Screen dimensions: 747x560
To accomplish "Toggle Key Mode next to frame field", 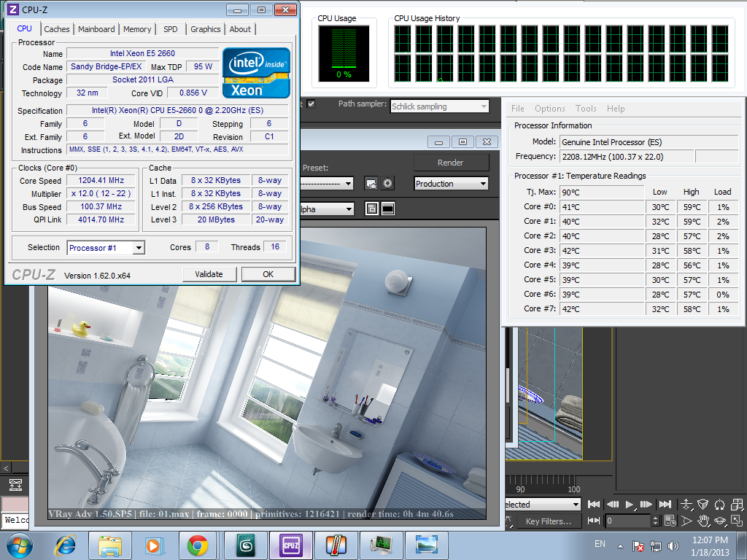I will [x=594, y=521].
